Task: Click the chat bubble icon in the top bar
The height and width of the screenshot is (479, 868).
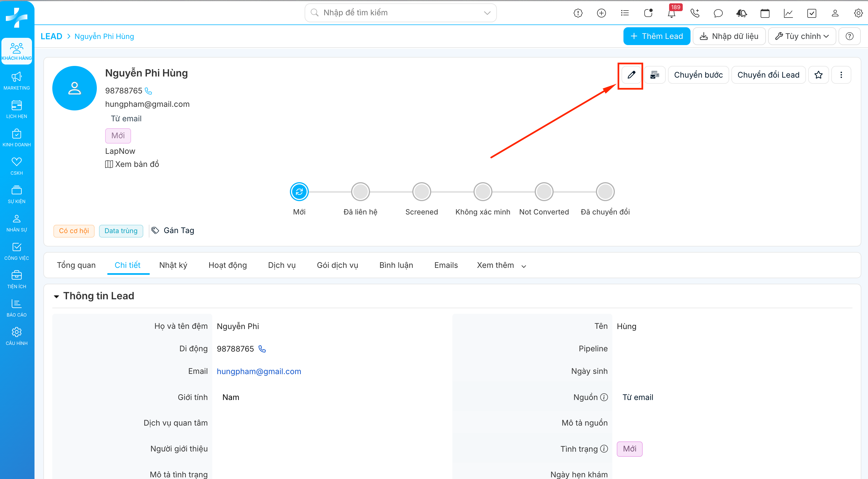Action: pyautogui.click(x=718, y=13)
